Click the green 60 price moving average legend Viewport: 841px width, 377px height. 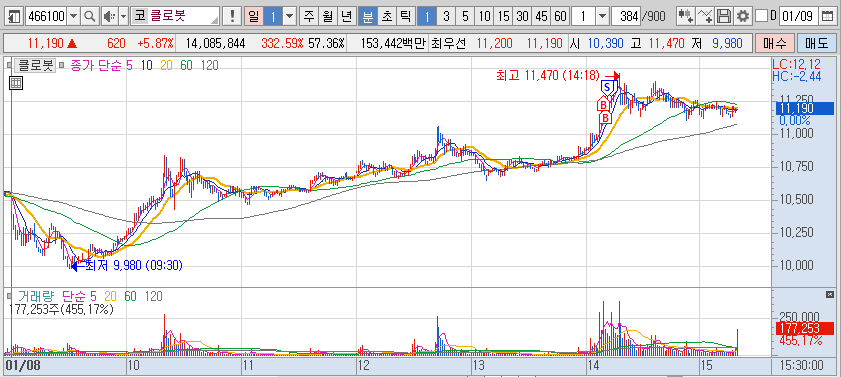(x=186, y=65)
